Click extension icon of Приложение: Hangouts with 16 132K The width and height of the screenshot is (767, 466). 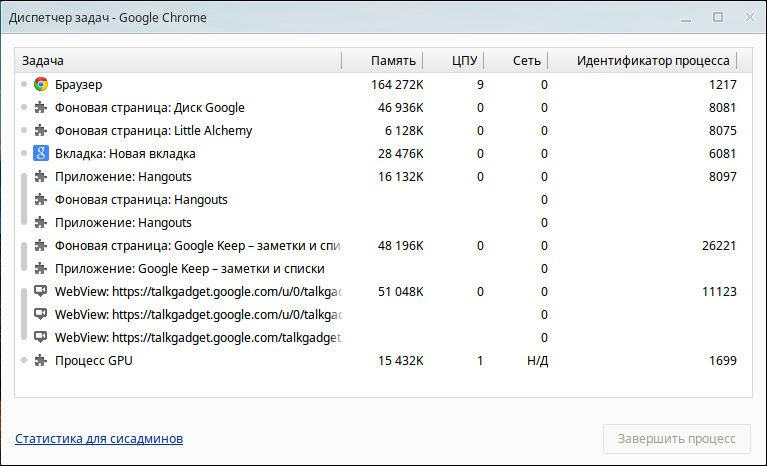[41, 177]
